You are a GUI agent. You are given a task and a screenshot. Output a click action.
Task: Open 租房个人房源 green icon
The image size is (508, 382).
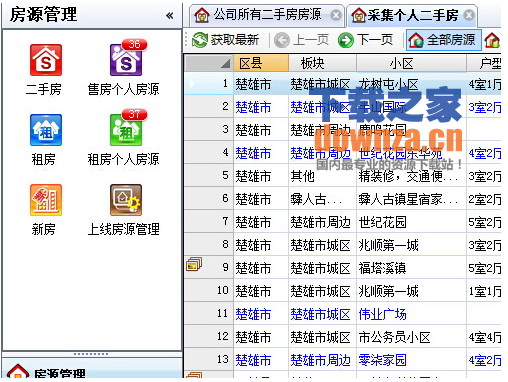tap(126, 130)
